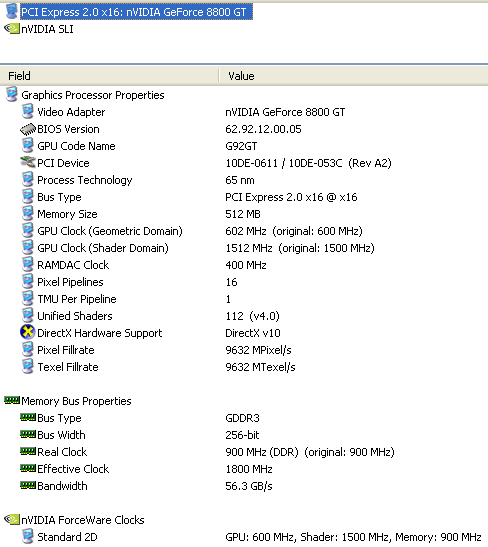Select the Texel Fillrate field label
The image size is (488, 547).
click(x=68, y=367)
